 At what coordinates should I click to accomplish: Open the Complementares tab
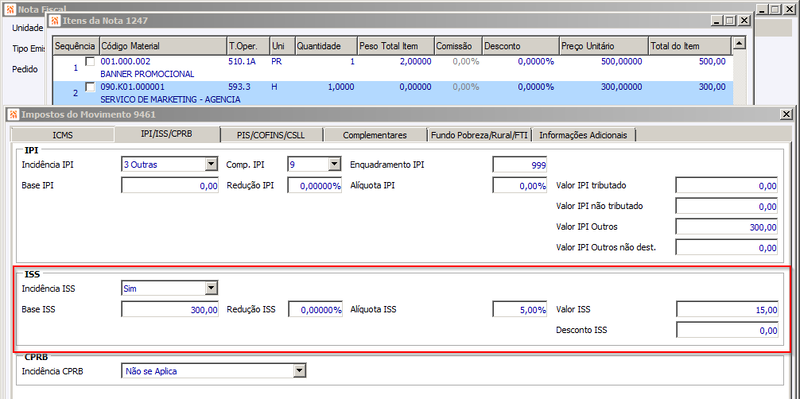pyautogui.click(x=375, y=135)
